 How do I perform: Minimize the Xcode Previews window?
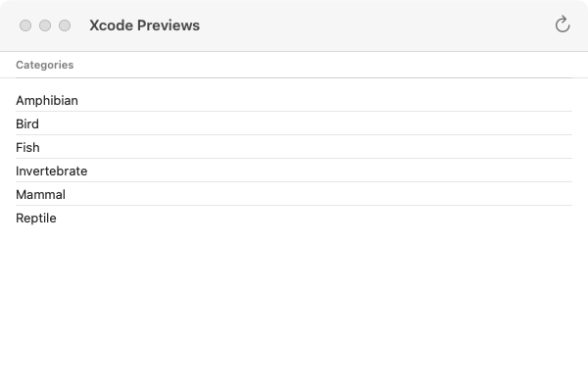pos(45,25)
